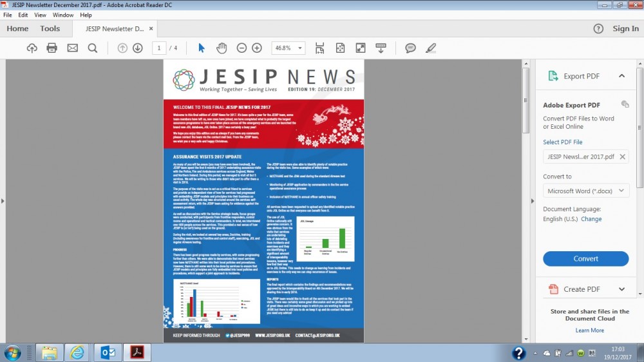This screenshot has height=362, width=644.
Task: Click the Export PDF panel icon
Action: (553, 76)
